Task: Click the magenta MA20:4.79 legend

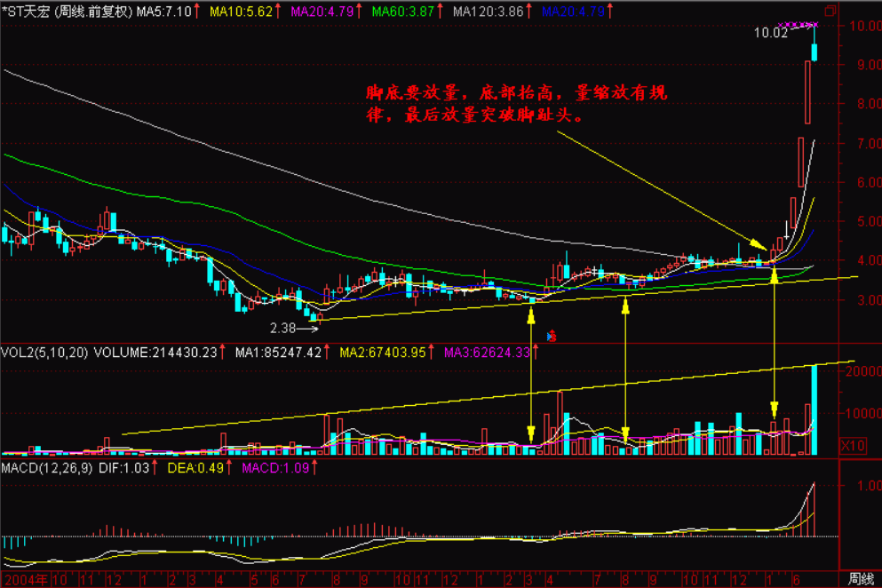Action: (x=323, y=12)
